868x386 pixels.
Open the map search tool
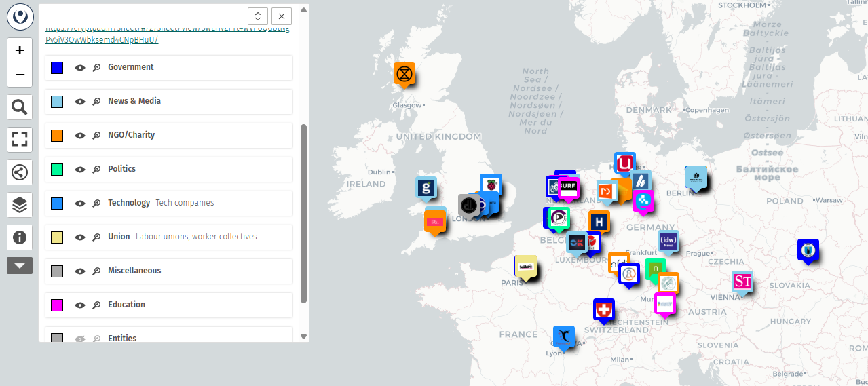[x=20, y=107]
